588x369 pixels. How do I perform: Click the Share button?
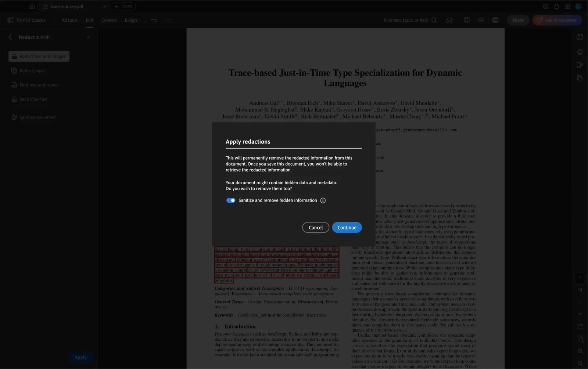coord(518,20)
